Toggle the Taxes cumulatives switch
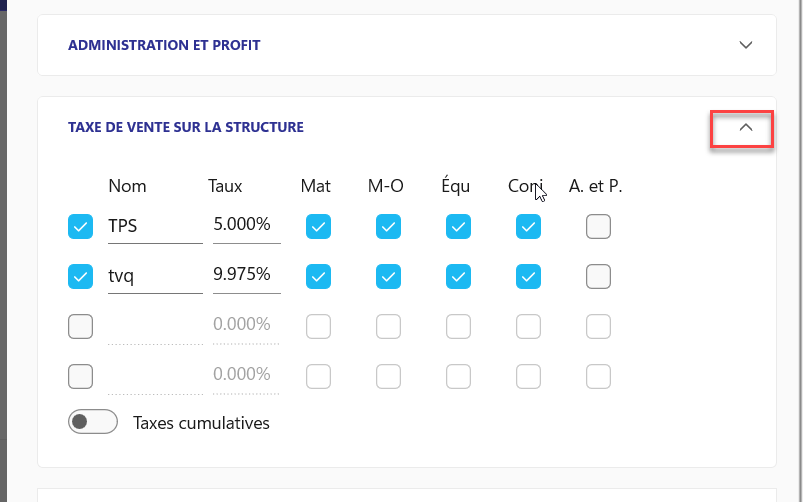The width and height of the screenshot is (803, 502). 93,422
